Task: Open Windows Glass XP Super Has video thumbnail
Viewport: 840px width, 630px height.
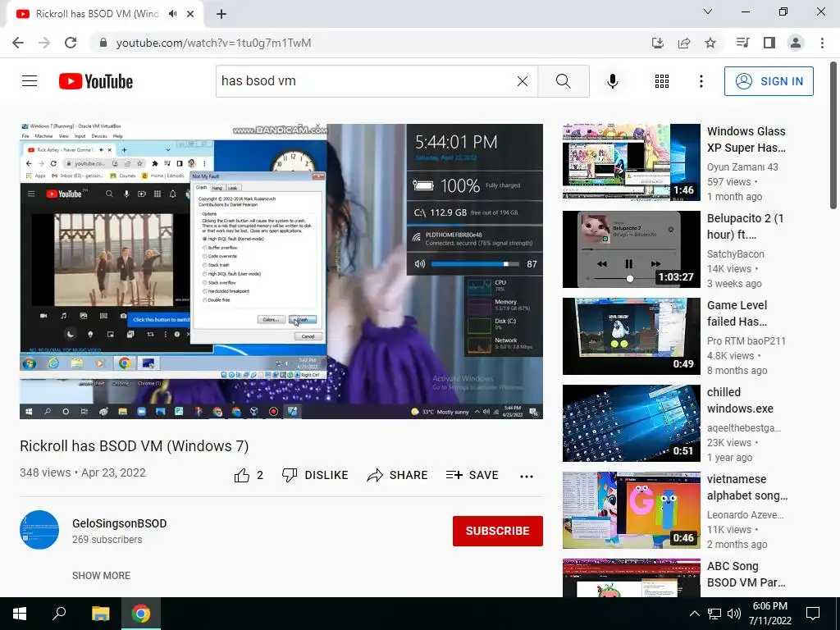Action: pos(631,162)
